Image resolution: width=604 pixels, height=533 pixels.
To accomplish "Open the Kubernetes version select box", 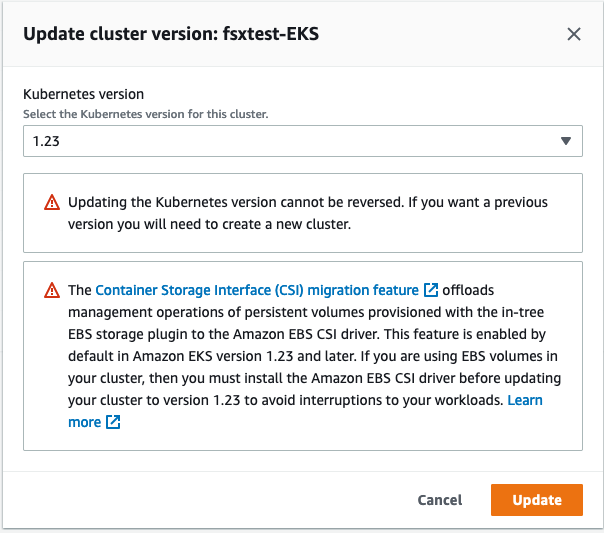I will pyautogui.click(x=302, y=141).
